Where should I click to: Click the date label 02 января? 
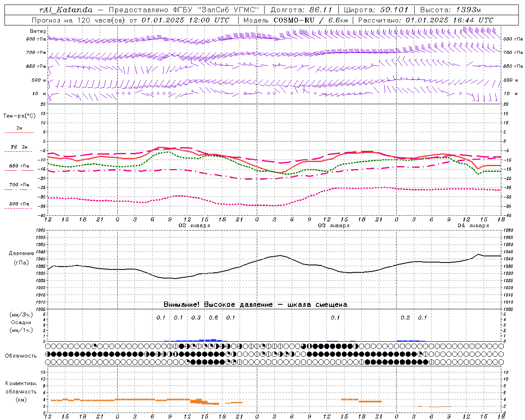coord(194,226)
